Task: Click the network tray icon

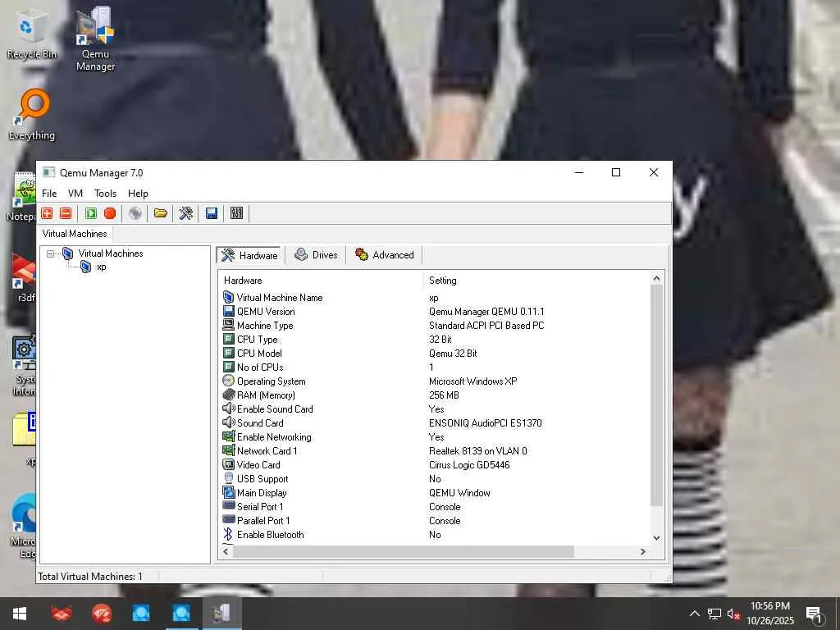Action: point(714,614)
